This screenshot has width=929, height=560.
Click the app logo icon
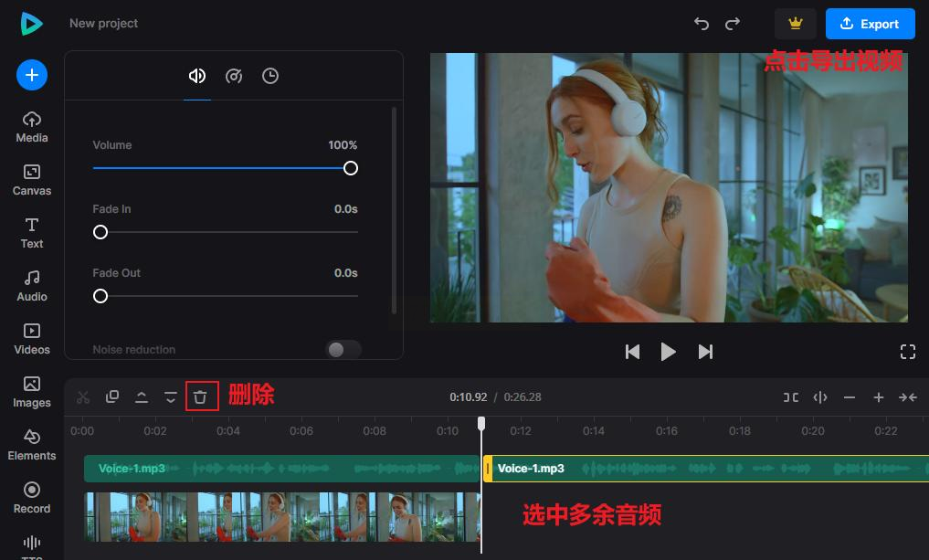[x=31, y=24]
